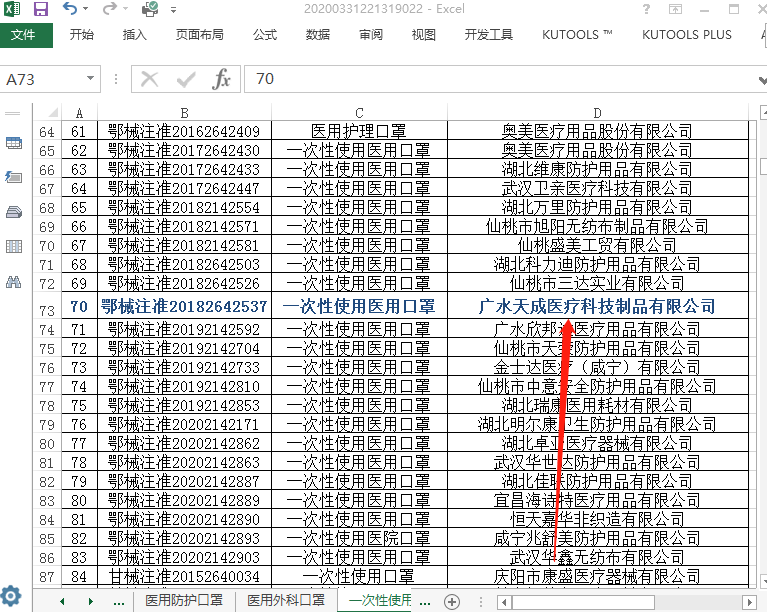Select column C header
Screen dimensions: 767x612
click(360, 113)
